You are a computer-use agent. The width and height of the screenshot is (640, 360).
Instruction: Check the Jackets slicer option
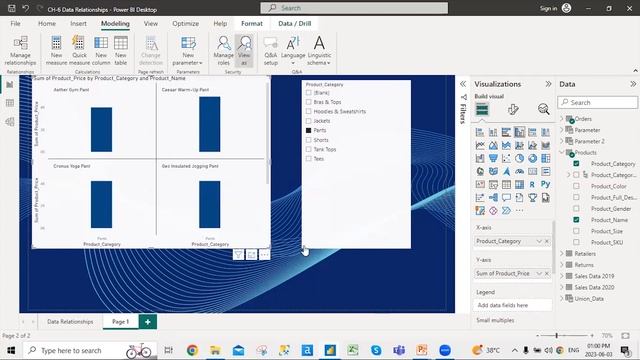coord(309,121)
